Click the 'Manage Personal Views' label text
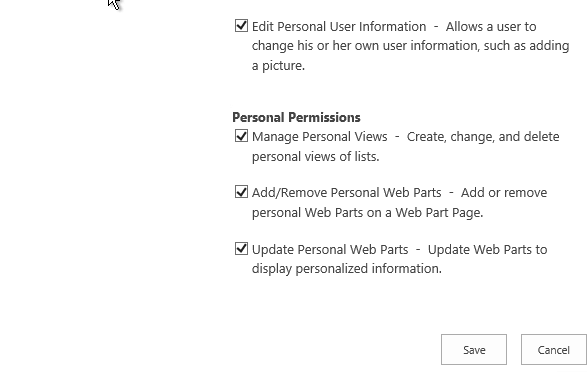The width and height of the screenshot is (587, 374). coord(319,137)
